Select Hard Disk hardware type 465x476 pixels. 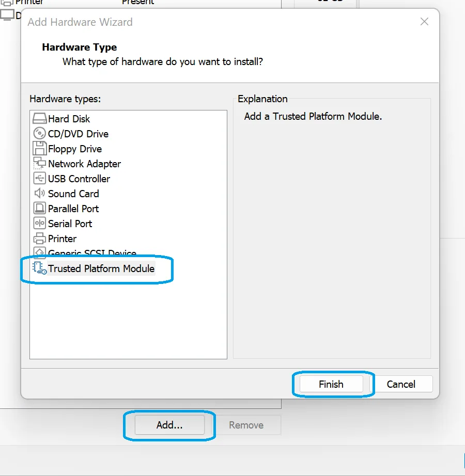coord(69,119)
